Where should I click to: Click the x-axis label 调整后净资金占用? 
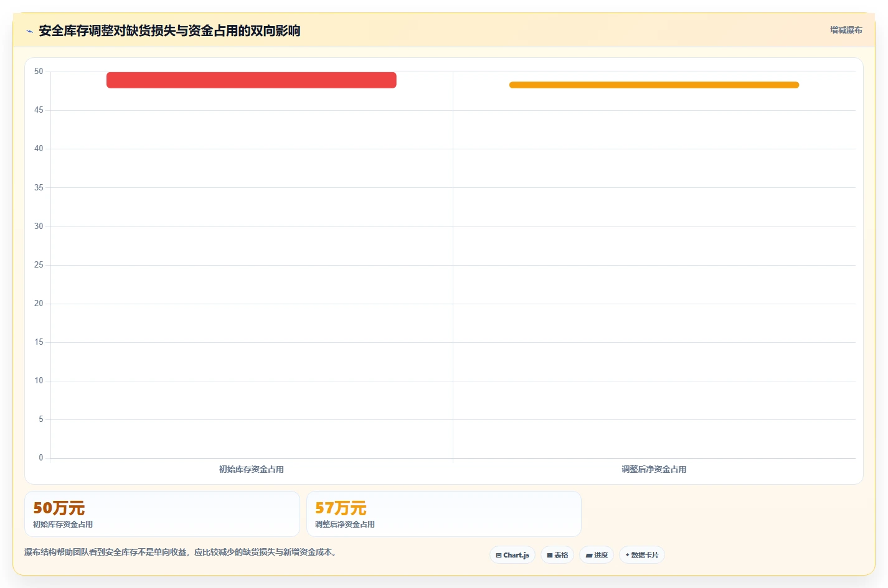[654, 469]
